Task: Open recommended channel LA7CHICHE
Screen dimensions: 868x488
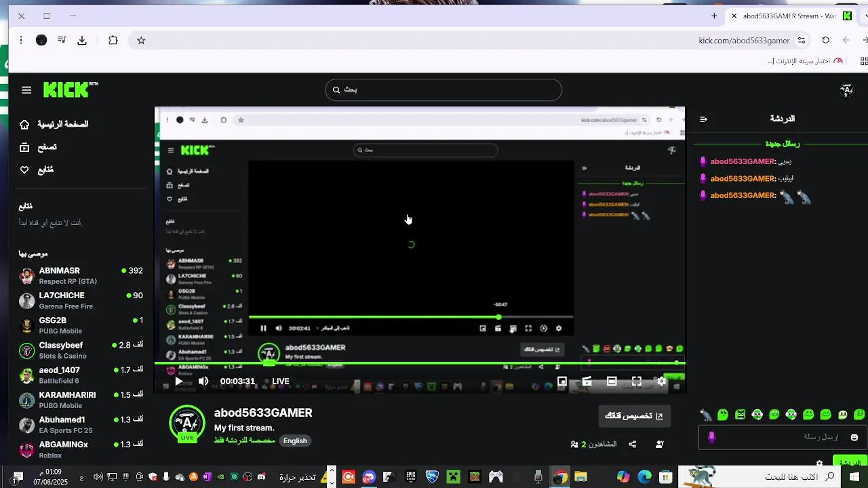Action: point(81,301)
